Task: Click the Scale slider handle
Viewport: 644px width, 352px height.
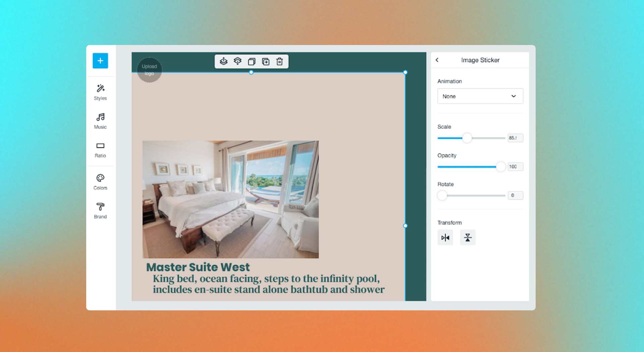Action: click(x=467, y=138)
